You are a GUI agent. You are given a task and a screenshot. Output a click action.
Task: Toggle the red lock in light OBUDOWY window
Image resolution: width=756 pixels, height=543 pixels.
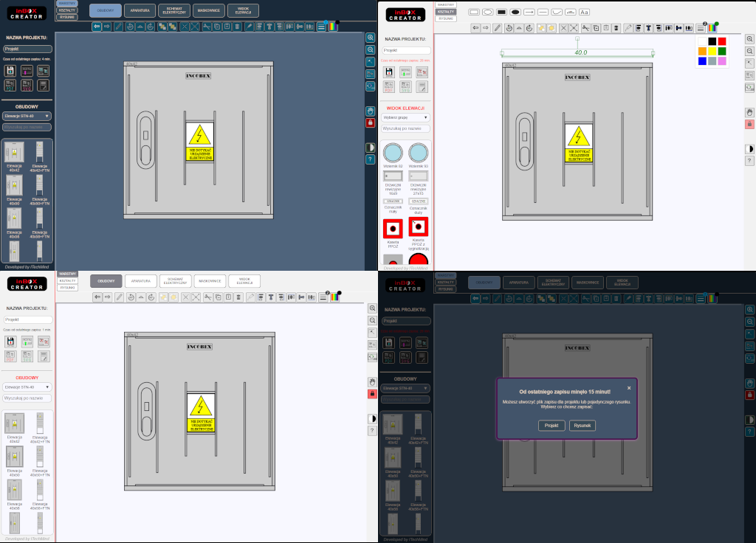pyautogui.click(x=372, y=394)
